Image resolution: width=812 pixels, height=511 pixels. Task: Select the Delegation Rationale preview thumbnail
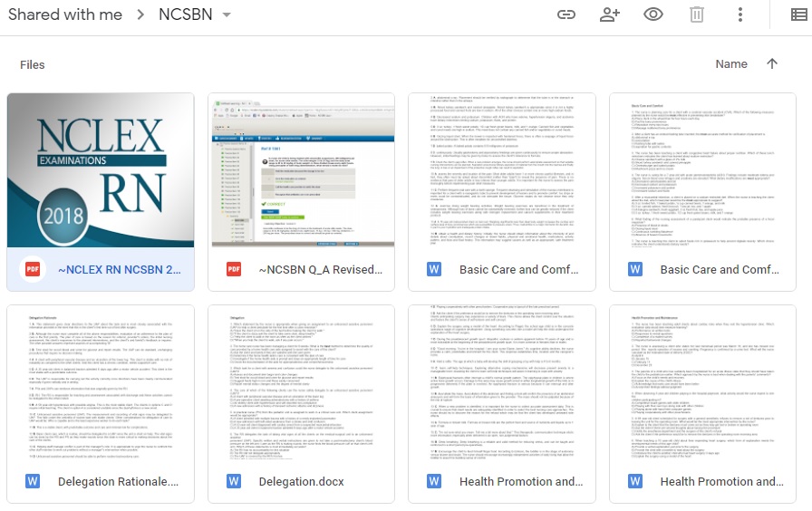tap(101, 382)
